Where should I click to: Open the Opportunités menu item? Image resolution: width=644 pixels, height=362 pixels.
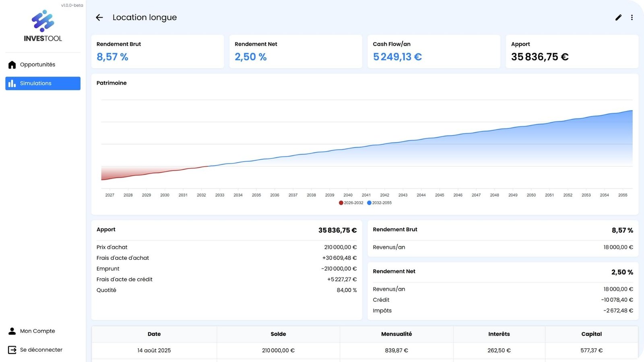pos(37,65)
